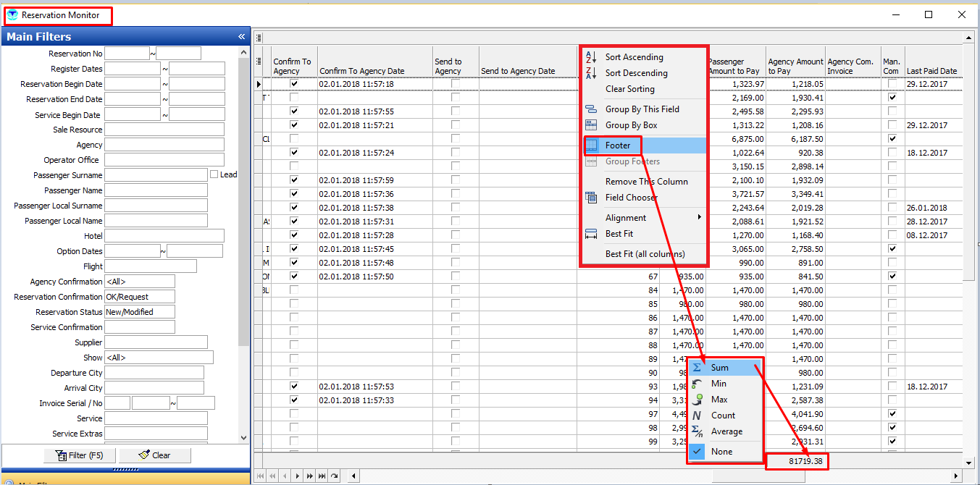Open the Agency Confirmation dropdown
Screen dimensions: 980x485
click(x=140, y=282)
